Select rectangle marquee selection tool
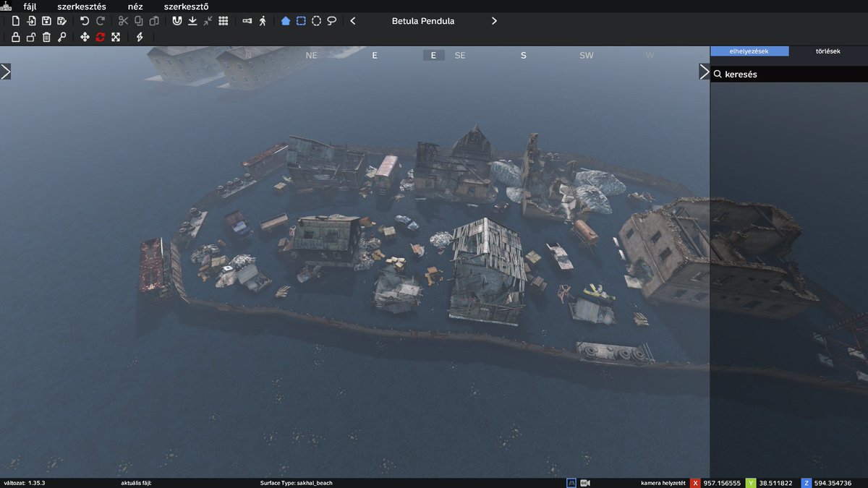This screenshot has height=488, width=868. point(301,21)
